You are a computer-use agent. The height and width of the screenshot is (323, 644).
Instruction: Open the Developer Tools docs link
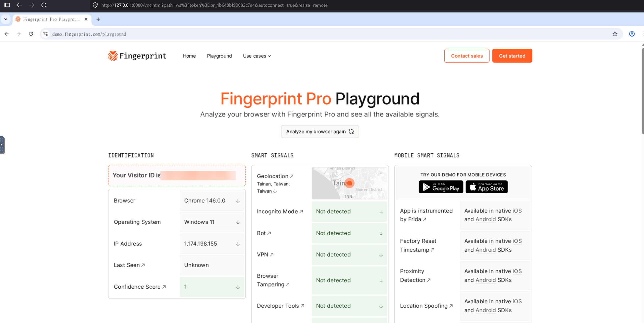tap(280, 306)
